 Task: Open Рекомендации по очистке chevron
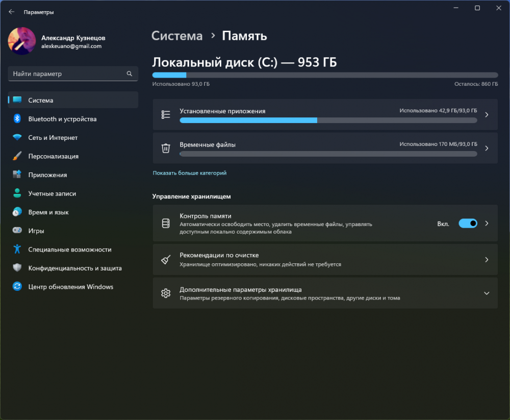pos(486,260)
